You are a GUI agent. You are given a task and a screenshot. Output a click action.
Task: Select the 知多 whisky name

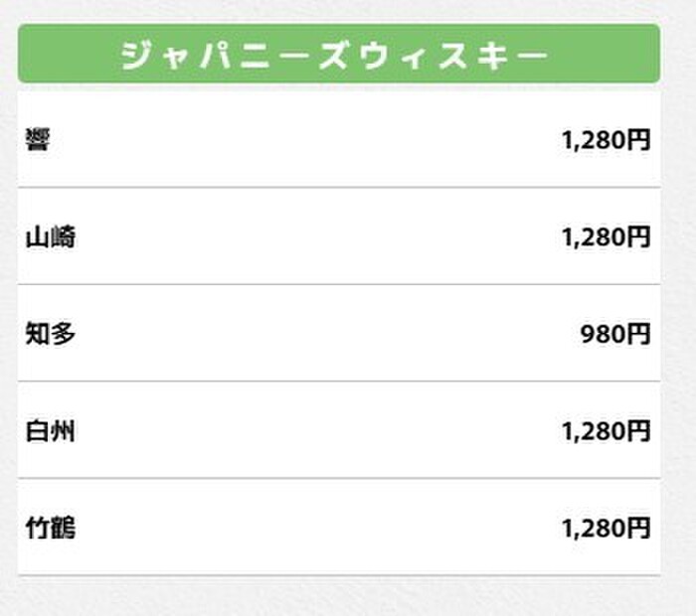(50, 334)
